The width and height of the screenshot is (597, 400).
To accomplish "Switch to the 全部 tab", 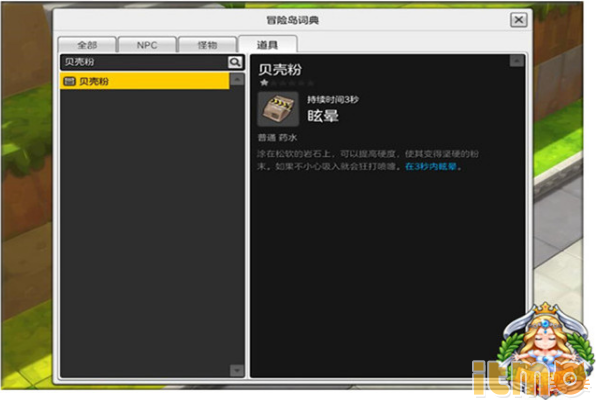I will [87, 45].
